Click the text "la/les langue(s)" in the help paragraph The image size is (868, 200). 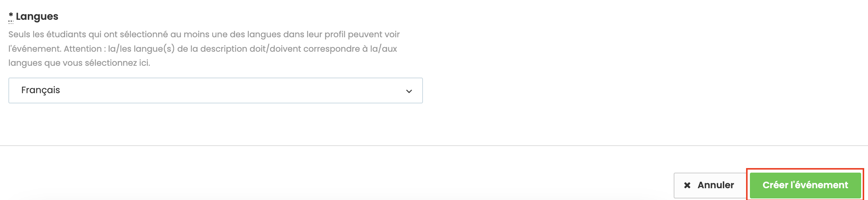pyautogui.click(x=141, y=49)
